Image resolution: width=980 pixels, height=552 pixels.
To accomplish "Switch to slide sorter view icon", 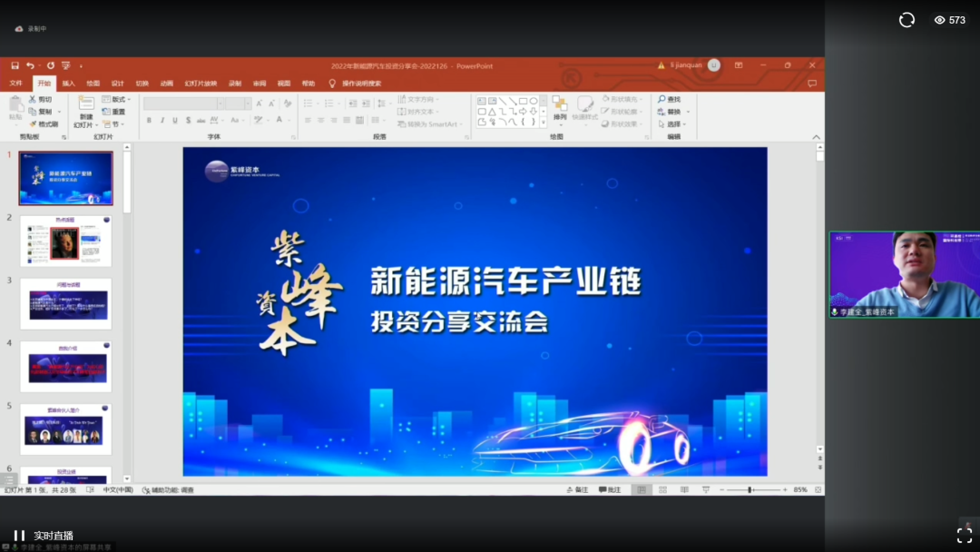I will point(662,490).
